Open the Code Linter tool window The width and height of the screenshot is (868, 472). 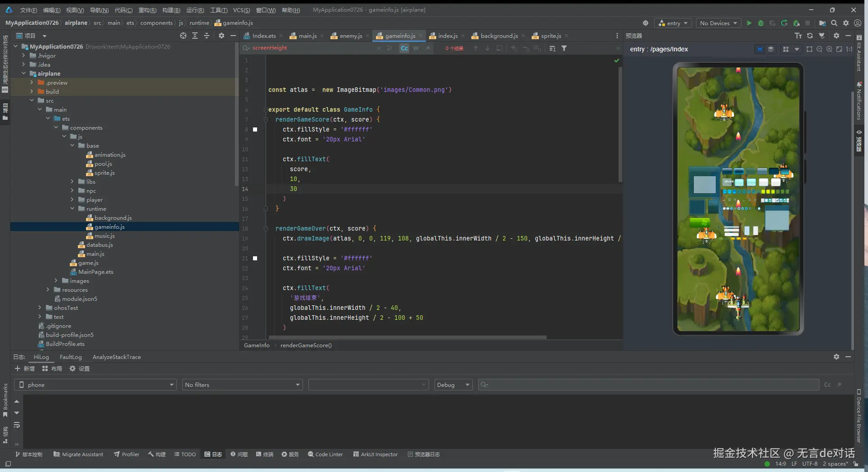point(325,454)
